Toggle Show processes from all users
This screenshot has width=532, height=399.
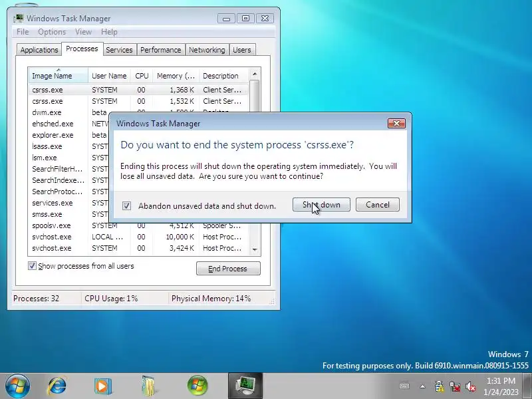32,265
